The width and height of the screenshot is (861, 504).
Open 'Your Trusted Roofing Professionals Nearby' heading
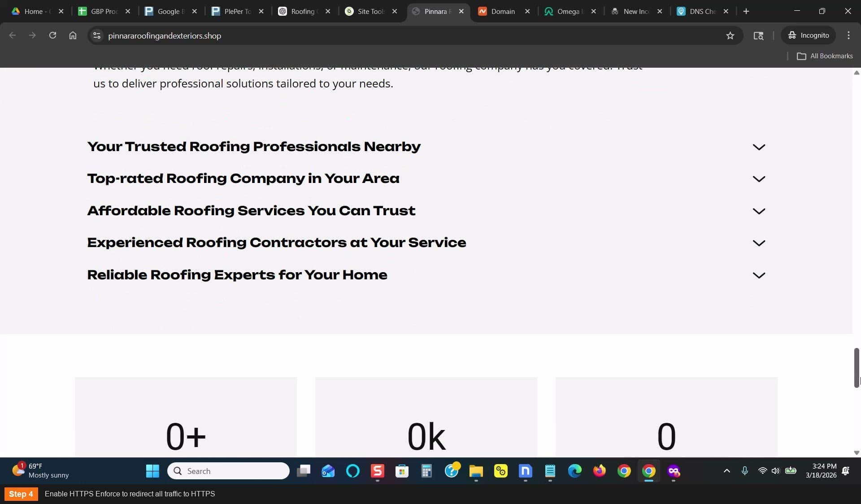pos(254,147)
